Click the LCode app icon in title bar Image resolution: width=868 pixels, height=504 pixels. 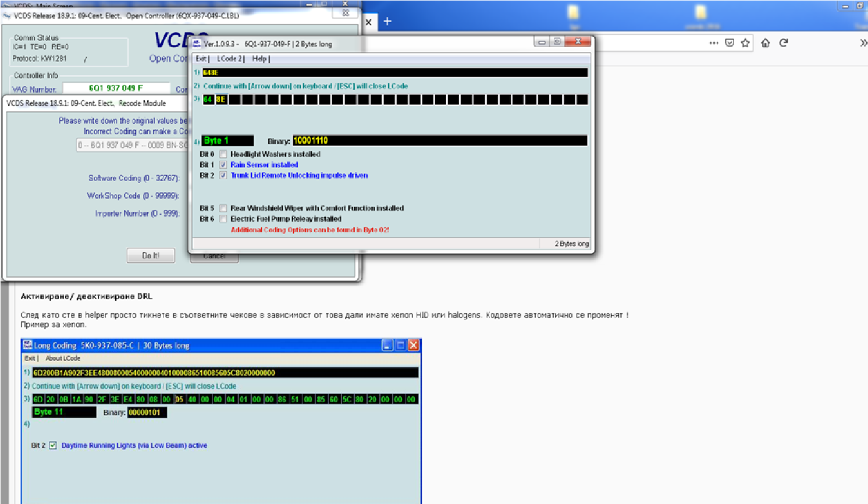[197, 43]
